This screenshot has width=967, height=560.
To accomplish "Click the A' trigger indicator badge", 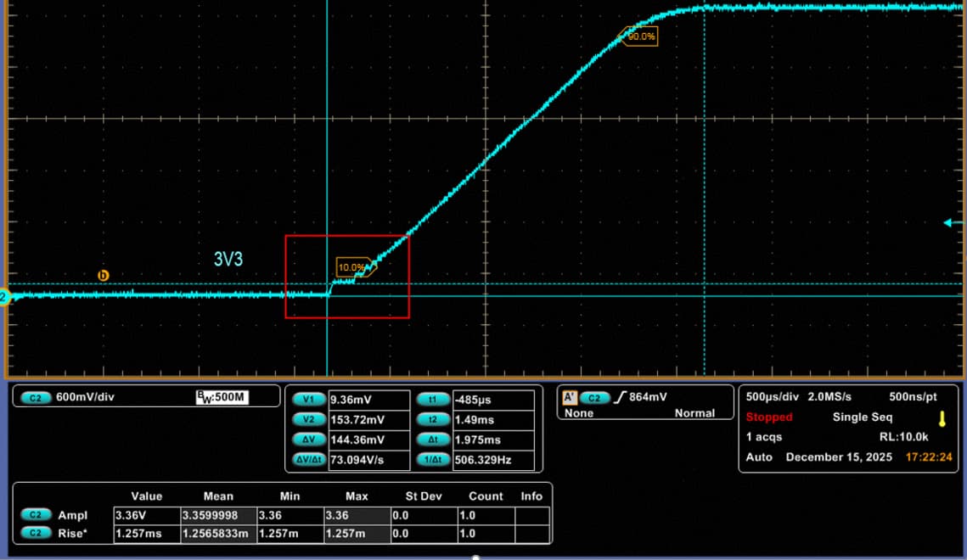I will [570, 397].
